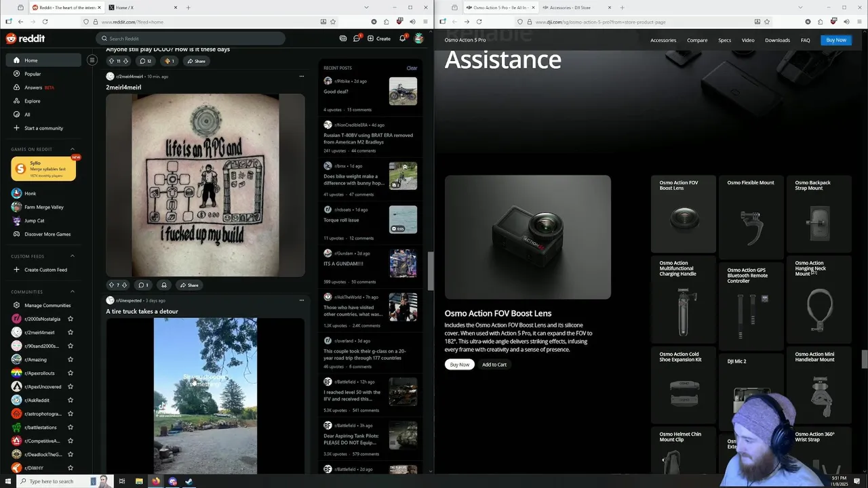Bookmark the DJI page with star icon
Screen dimensions: 868x488
coord(766,22)
